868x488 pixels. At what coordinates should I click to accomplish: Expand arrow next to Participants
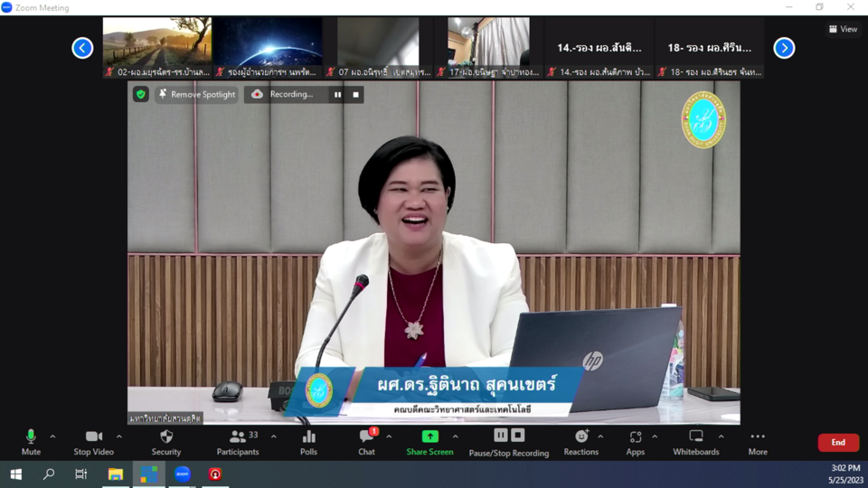[x=273, y=437]
